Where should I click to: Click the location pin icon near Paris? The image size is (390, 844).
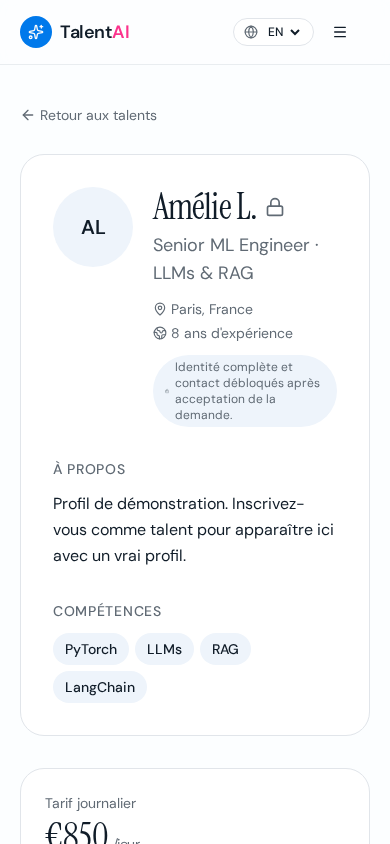(x=160, y=310)
